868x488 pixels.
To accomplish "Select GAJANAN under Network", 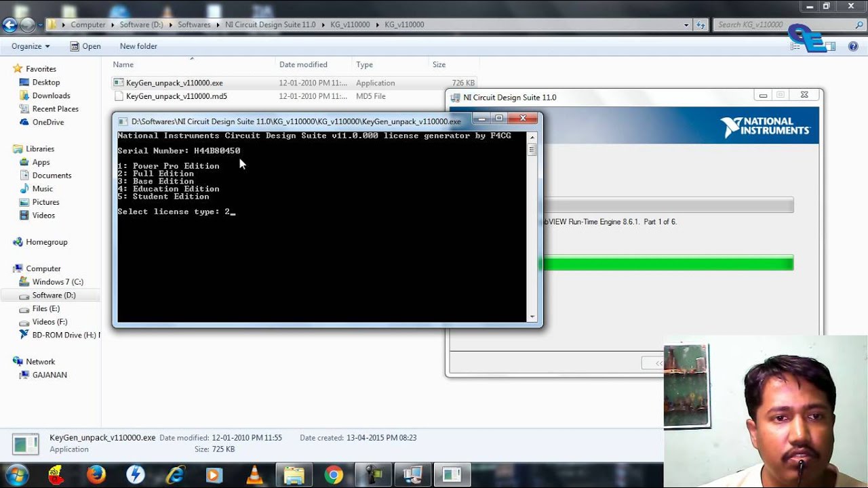I will point(50,375).
